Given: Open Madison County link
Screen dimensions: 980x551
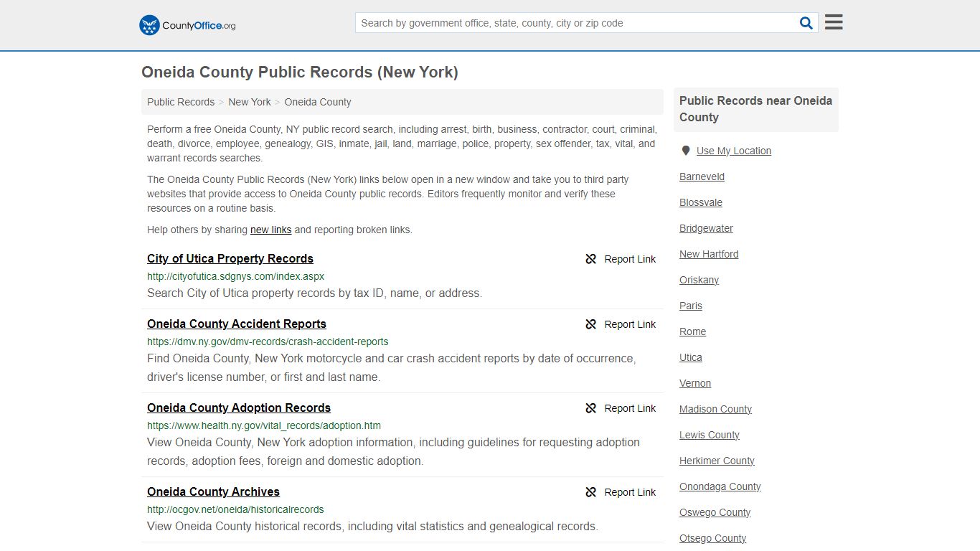Looking at the screenshot, I should (x=715, y=409).
